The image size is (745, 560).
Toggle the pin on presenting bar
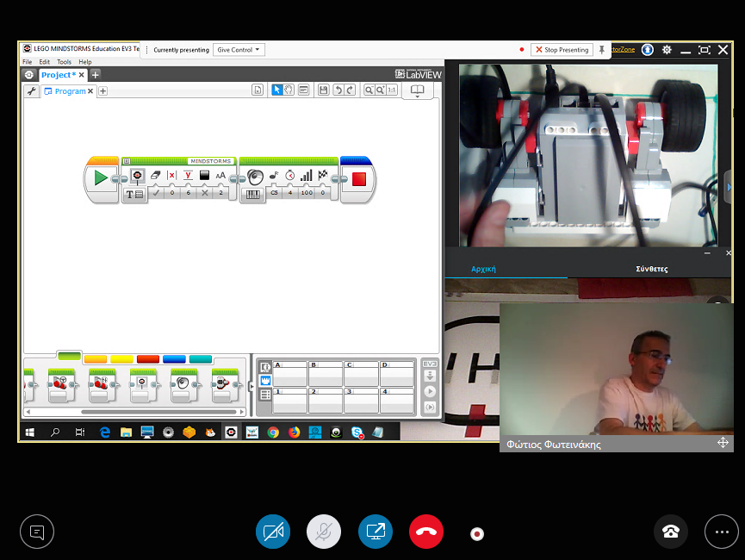[x=602, y=50]
